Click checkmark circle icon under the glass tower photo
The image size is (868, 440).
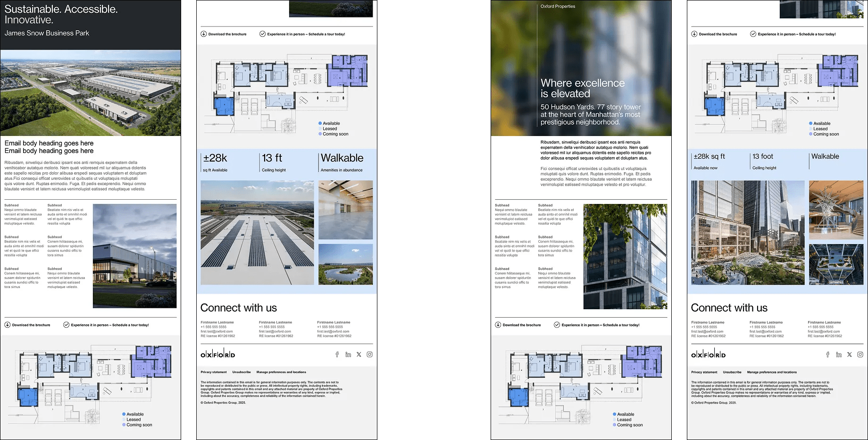pos(557,325)
